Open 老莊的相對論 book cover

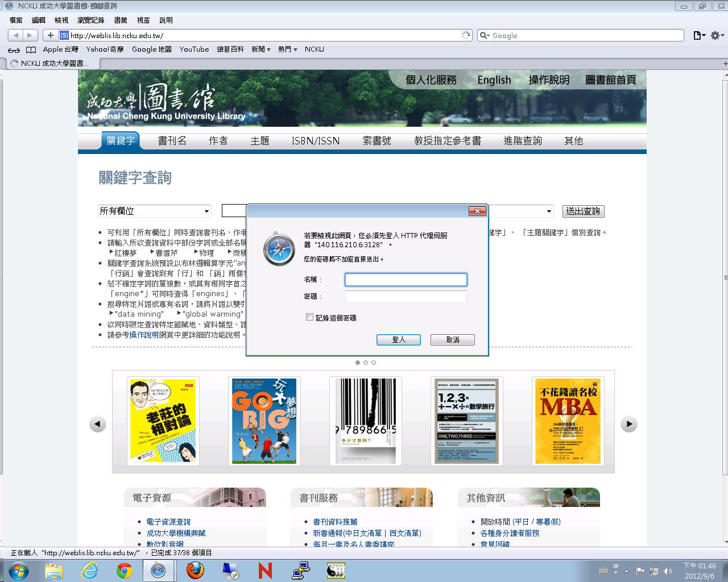tap(163, 421)
